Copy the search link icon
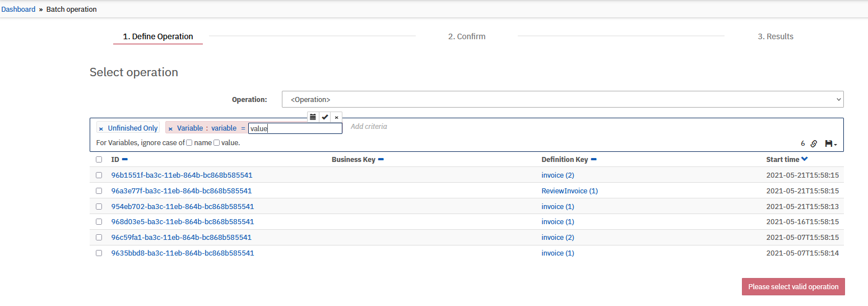868x306 pixels. point(814,143)
